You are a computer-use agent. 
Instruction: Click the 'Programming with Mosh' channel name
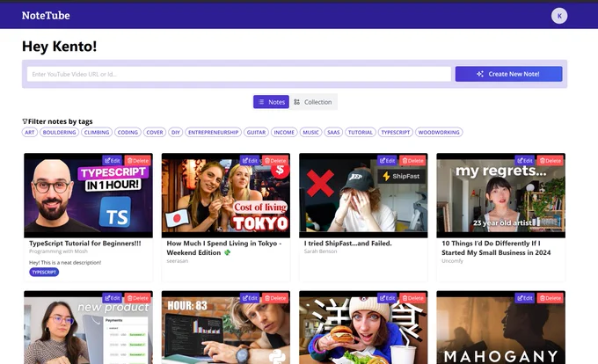(58, 251)
